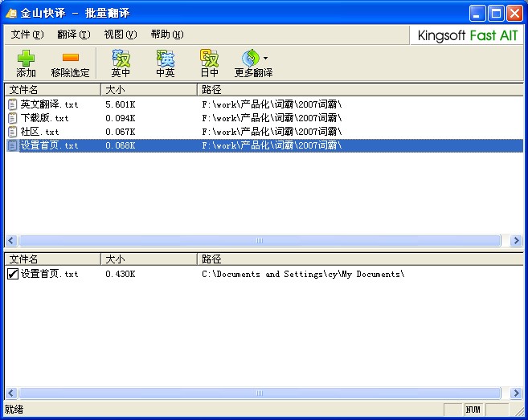
Task: Open the 翻译 menu
Action: 73,35
